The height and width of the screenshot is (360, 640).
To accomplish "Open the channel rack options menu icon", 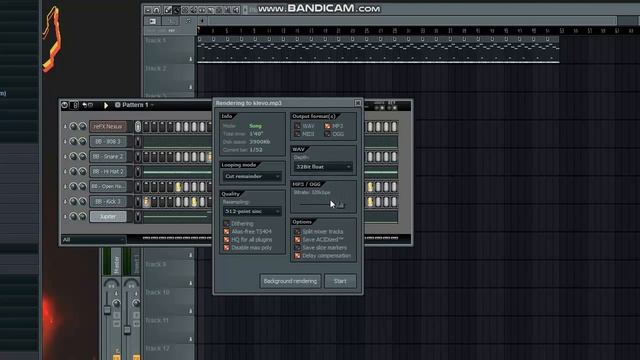I will (64, 105).
